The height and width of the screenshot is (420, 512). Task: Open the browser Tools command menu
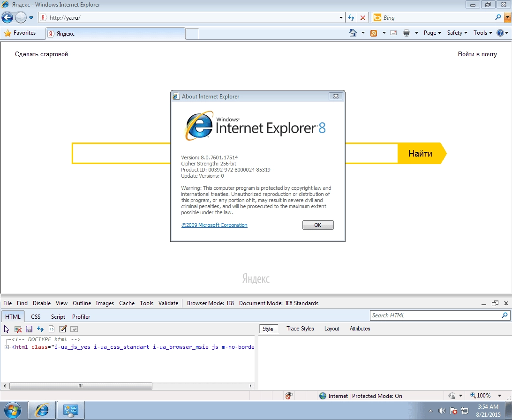coord(482,33)
